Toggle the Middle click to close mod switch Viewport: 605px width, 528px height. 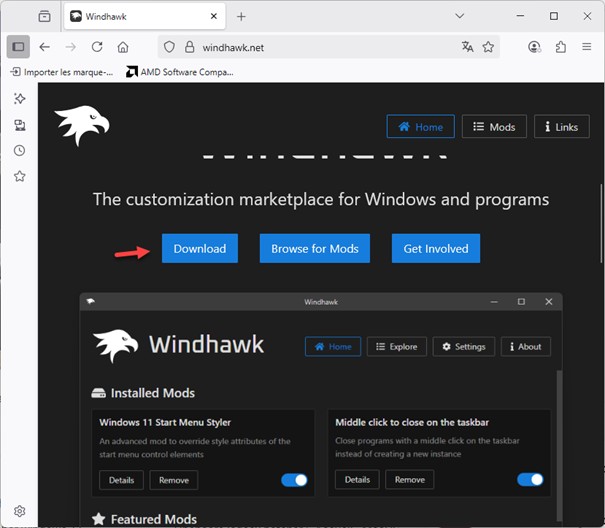530,480
